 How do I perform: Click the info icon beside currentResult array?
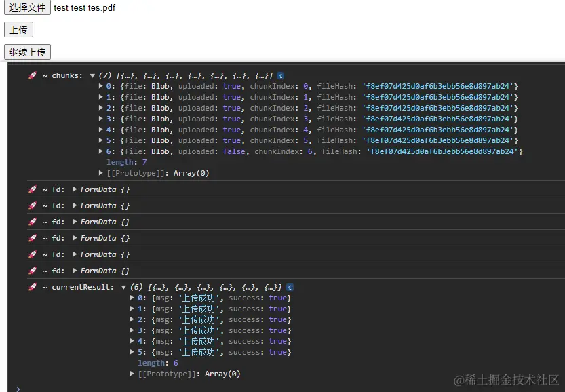290,287
